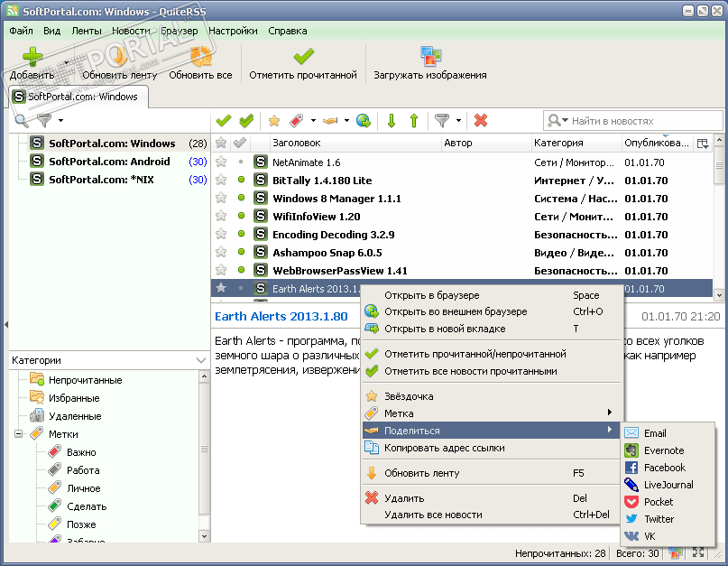Screen dimensions: 728x566
Task: Toggle the Load images toolbar icon
Action: point(430,57)
